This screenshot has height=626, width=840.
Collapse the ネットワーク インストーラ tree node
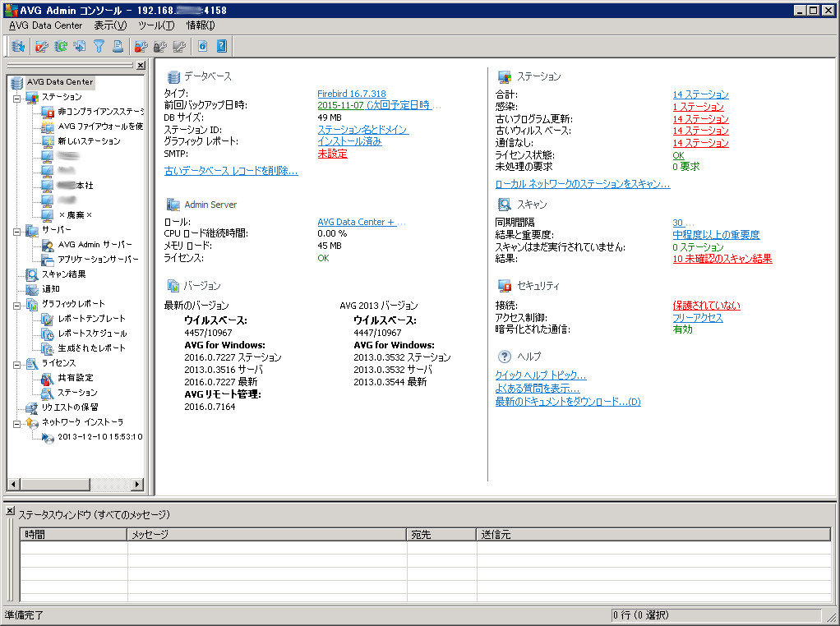(x=16, y=424)
